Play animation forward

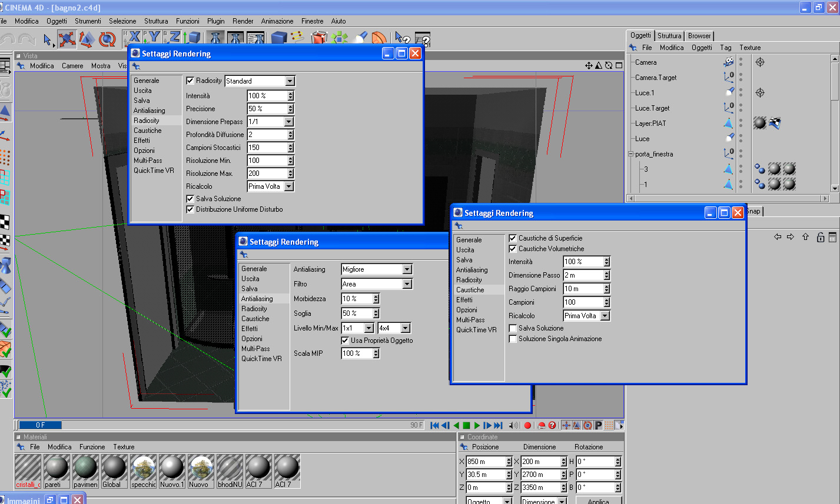(x=477, y=425)
